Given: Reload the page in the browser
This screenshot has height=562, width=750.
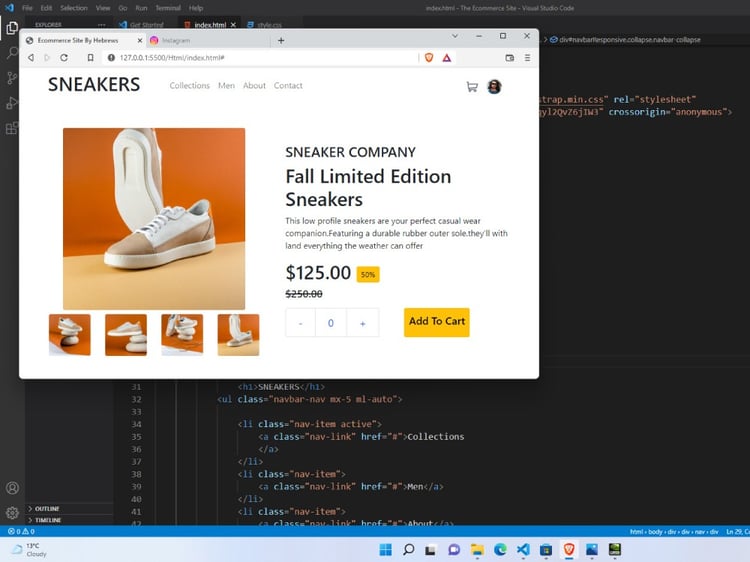Looking at the screenshot, I should pyautogui.click(x=64, y=58).
